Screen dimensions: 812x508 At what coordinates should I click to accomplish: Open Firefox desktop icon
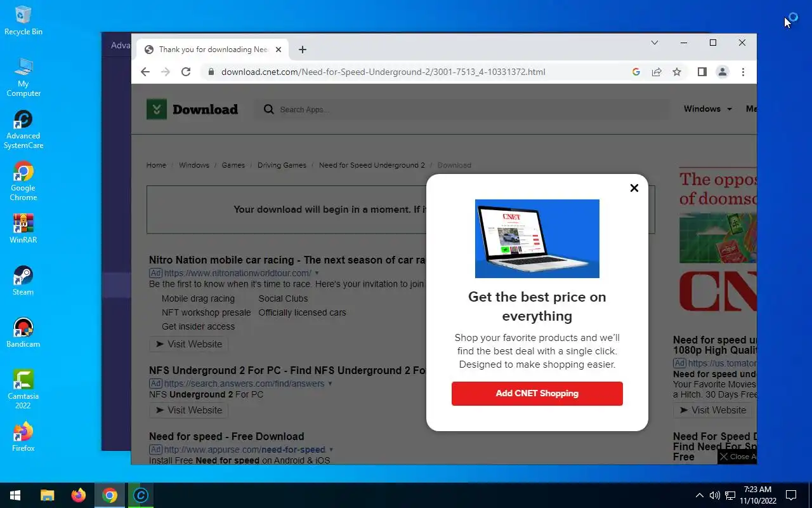[23, 437]
